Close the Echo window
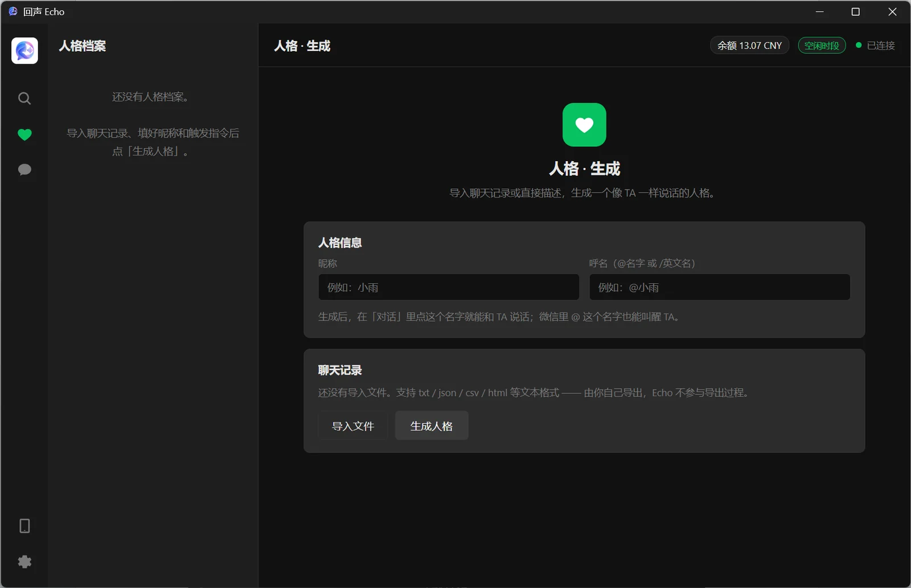 (892, 11)
